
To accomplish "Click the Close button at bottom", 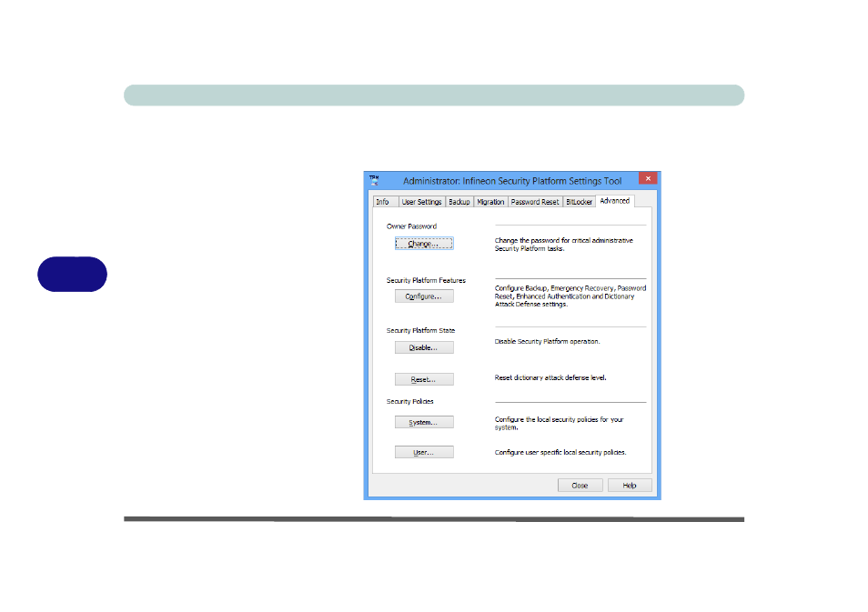I will [x=580, y=486].
